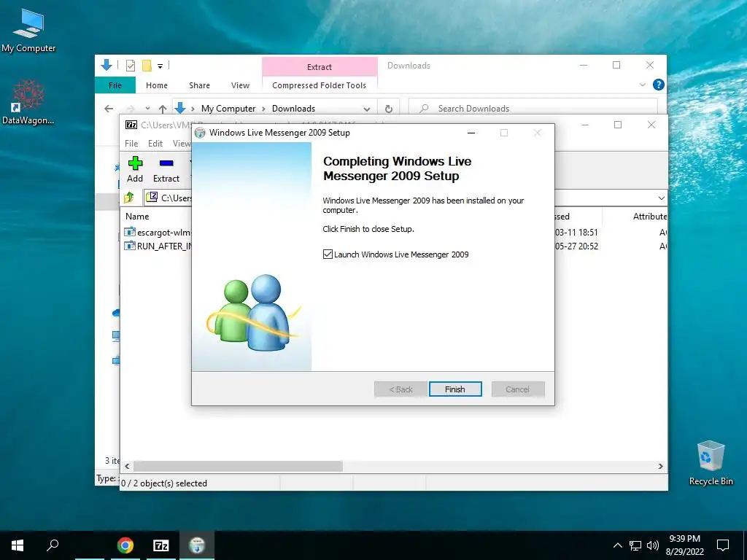Click the Attributes column header in 7-Zip

(650, 216)
